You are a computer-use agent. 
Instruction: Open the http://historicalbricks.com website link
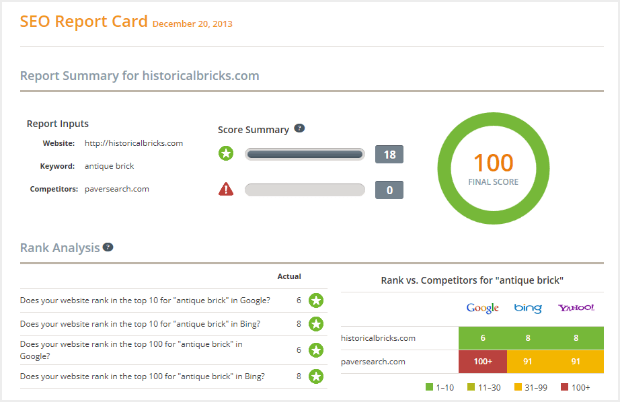click(133, 143)
